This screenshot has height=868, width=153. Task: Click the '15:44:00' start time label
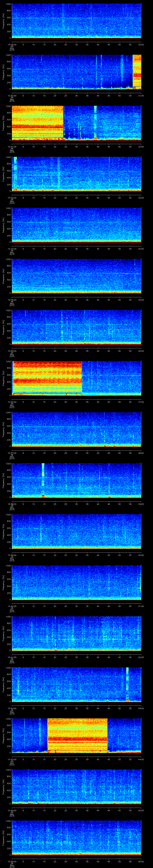coord(12,810)
